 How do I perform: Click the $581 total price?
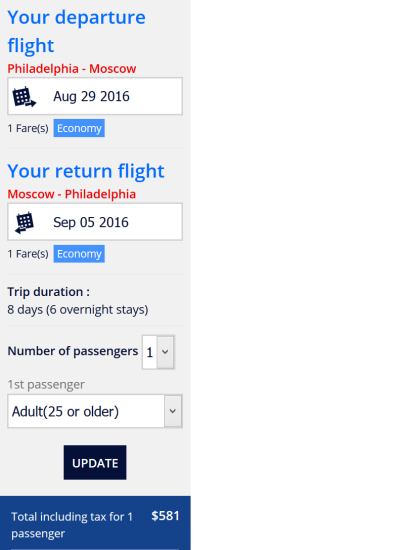pos(165,516)
